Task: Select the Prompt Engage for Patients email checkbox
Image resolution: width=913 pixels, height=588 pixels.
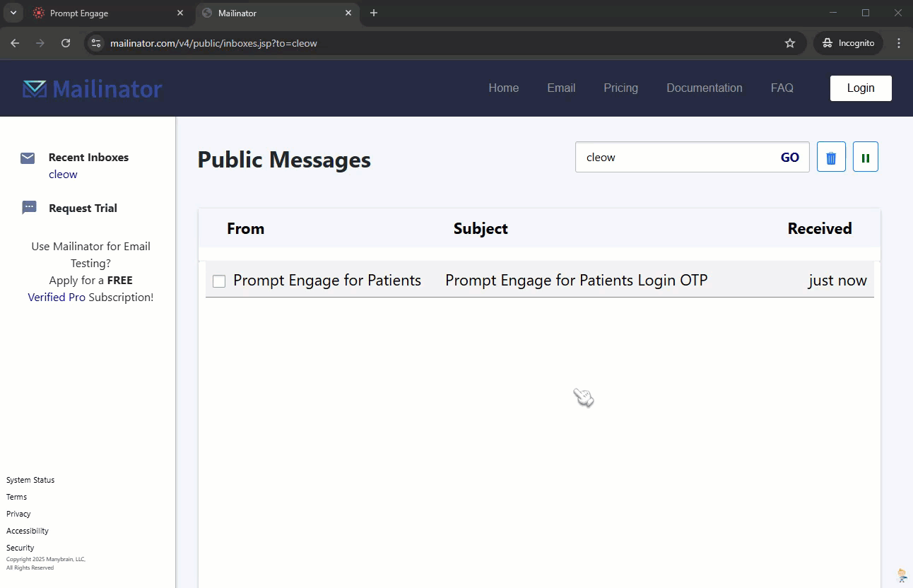Action: pyautogui.click(x=219, y=281)
